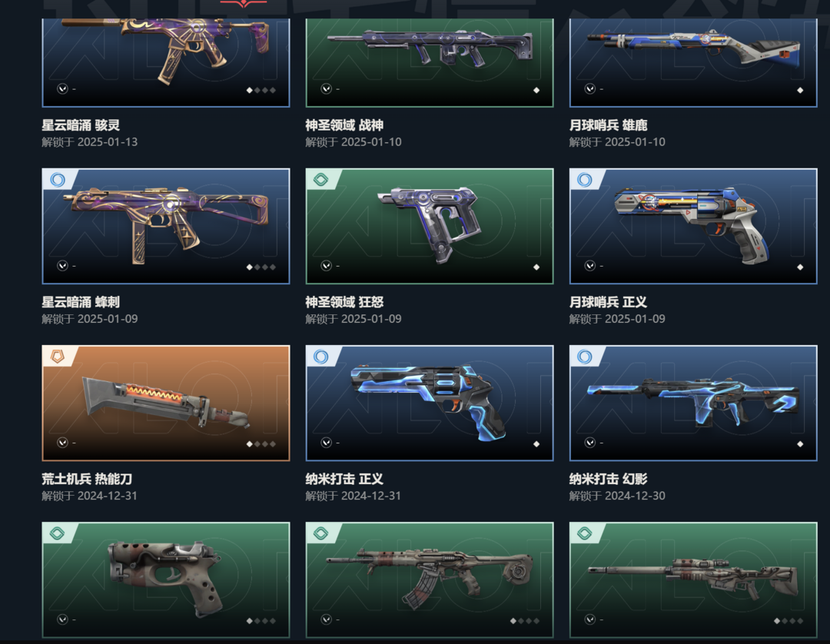Click the tier badge on 纳米打击 幻影 card

click(x=585, y=357)
